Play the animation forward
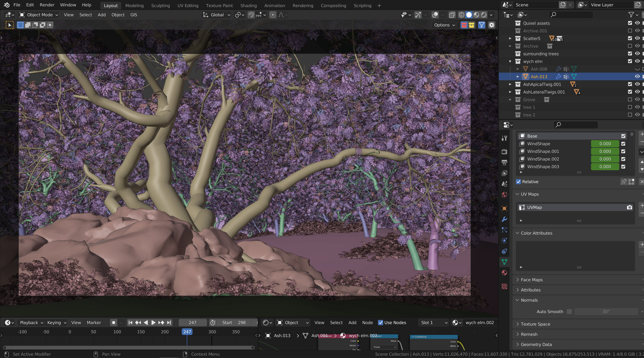644x358 pixels. click(x=153, y=323)
